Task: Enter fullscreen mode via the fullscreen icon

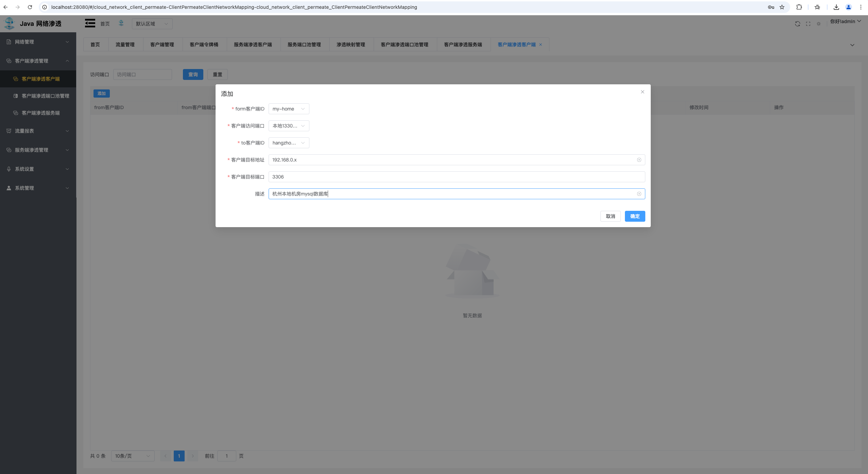Action: [x=808, y=23]
